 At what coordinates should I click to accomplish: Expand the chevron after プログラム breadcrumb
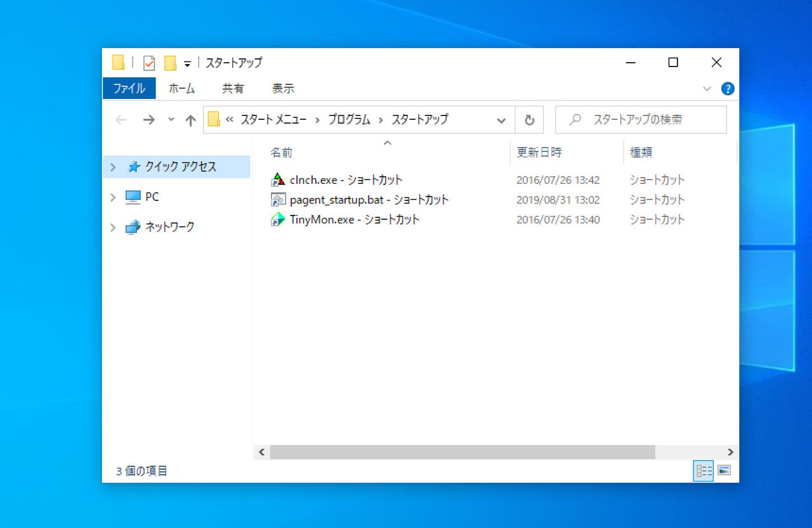point(381,120)
